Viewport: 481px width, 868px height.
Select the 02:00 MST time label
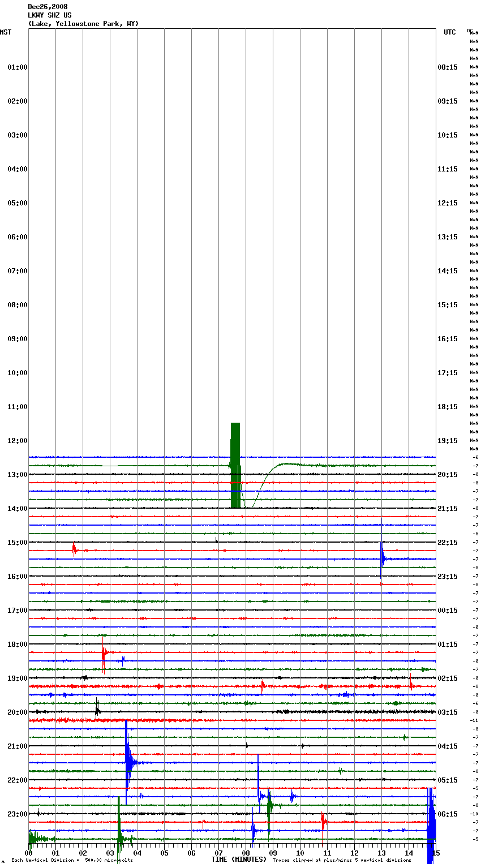18,101
